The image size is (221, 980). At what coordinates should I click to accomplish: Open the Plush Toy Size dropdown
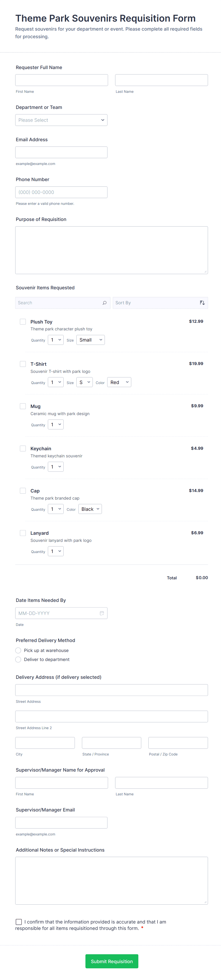[x=91, y=340]
